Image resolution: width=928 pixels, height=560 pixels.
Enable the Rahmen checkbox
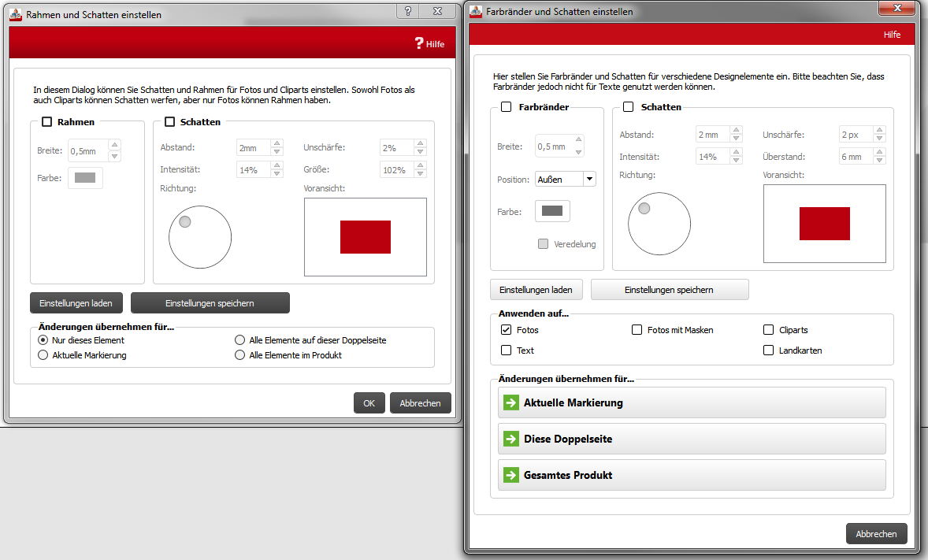pos(46,122)
